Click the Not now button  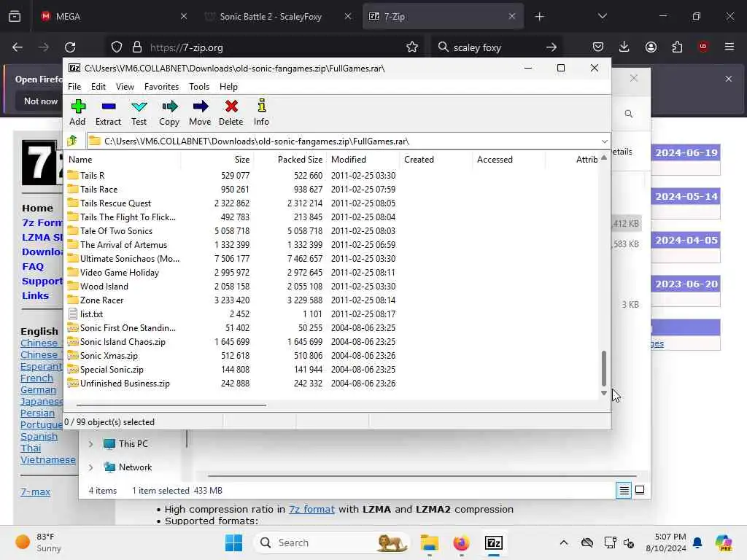(x=41, y=101)
